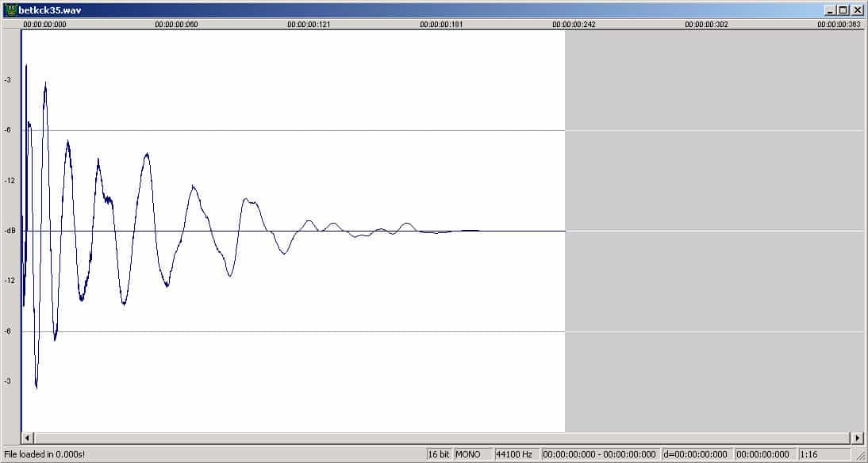Click the top -6 amplitude label
Screen dimensions: 868x463
(x=7, y=130)
